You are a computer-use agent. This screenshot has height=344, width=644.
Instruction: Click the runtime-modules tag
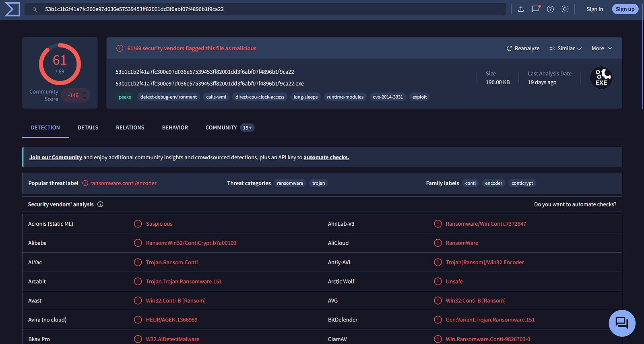tap(345, 97)
